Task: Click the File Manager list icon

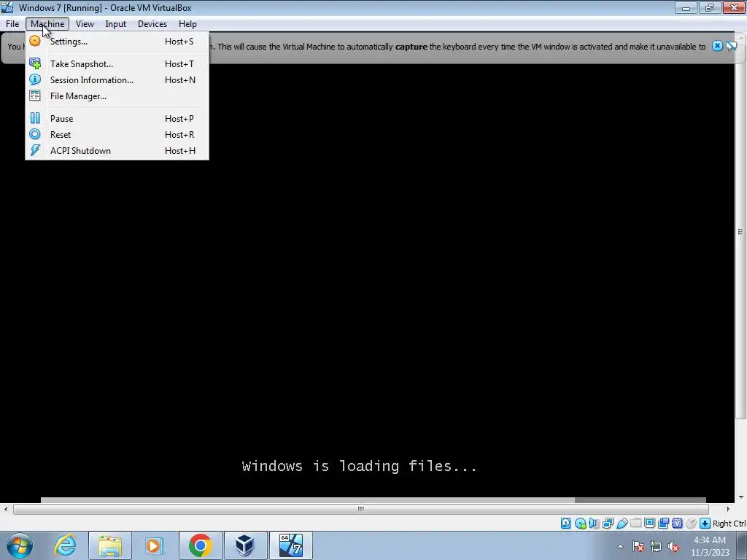Action: pos(35,96)
